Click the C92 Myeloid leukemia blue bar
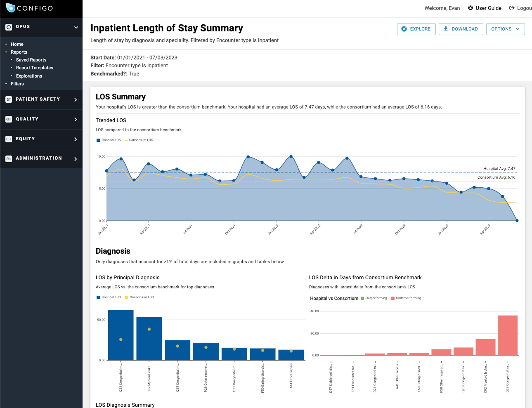The image size is (532, 408). coord(149,339)
